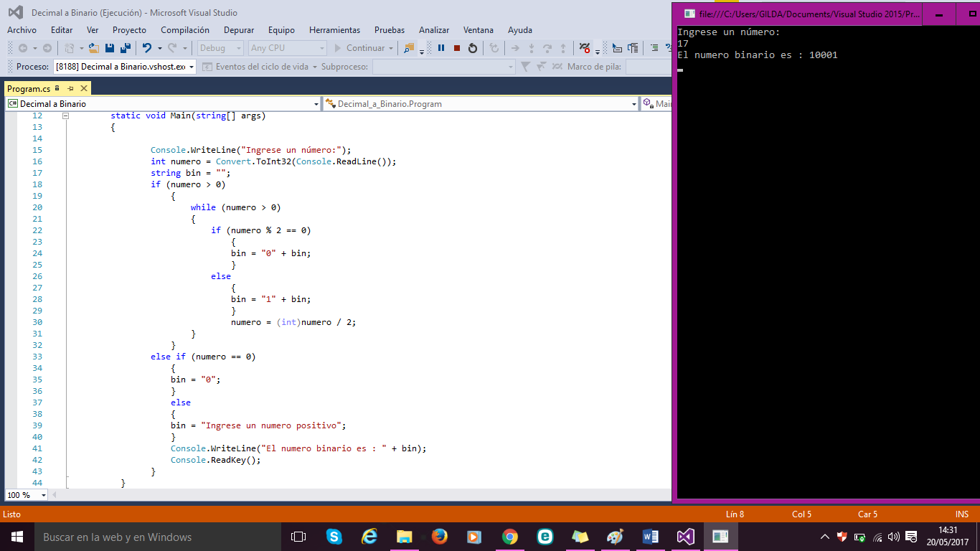Image resolution: width=980 pixels, height=551 pixels.
Task: Open the Depurar menu
Action: [x=239, y=30]
